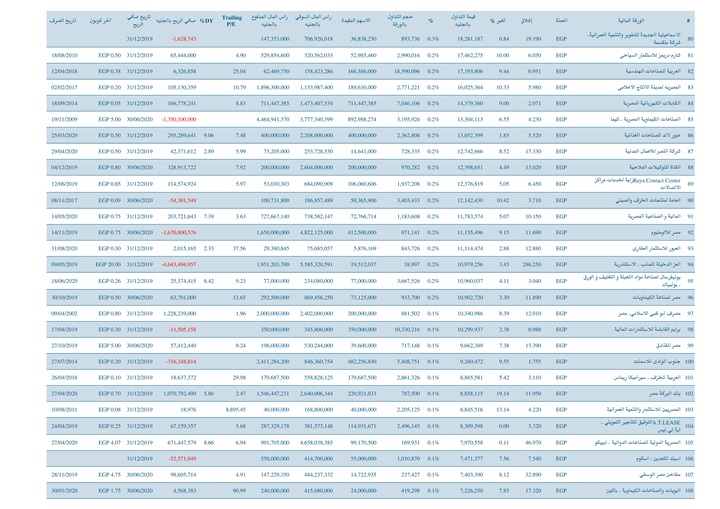Click the net profit value '65,444,000'

(x=183, y=55)
